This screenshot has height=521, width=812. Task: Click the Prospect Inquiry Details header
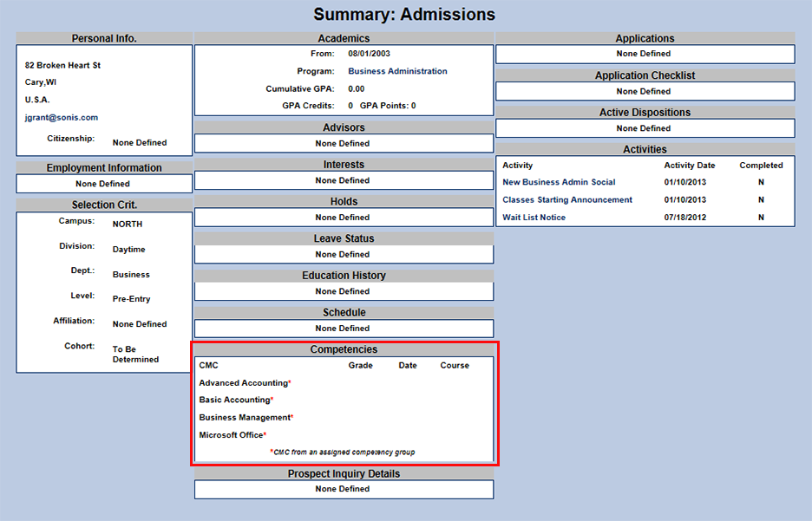tap(344, 474)
